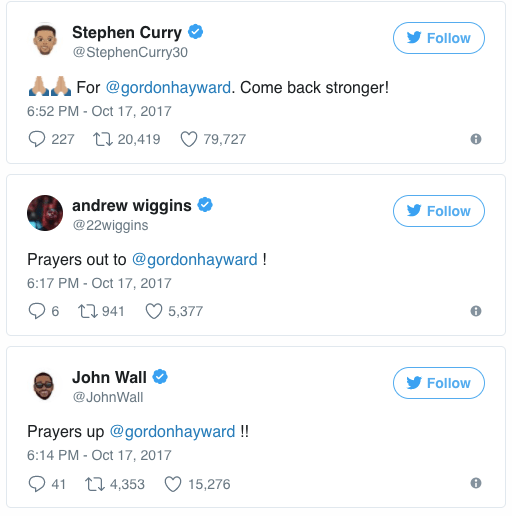The height and width of the screenshot is (516, 512).
Task: Reply to John Wall's tweet
Action: tap(37, 484)
